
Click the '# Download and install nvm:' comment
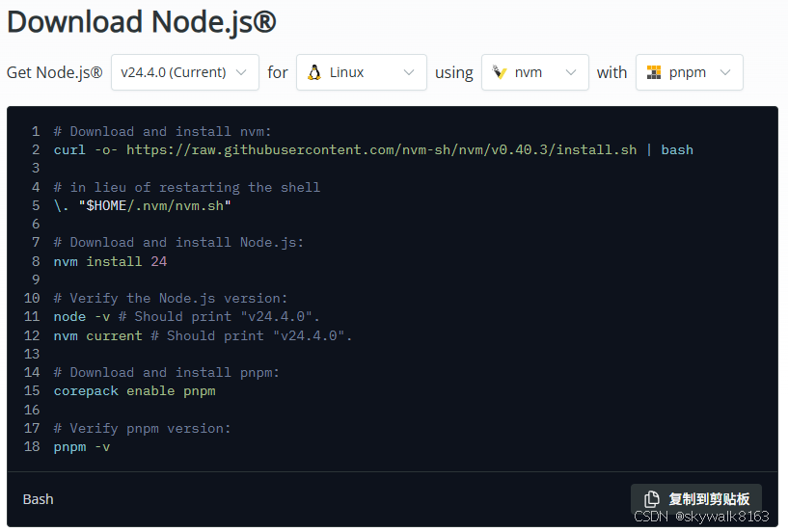[162, 132]
